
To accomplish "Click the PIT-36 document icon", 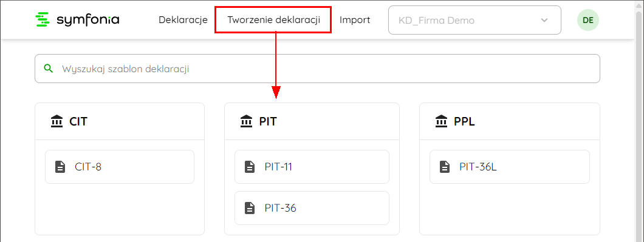I will point(250,209).
